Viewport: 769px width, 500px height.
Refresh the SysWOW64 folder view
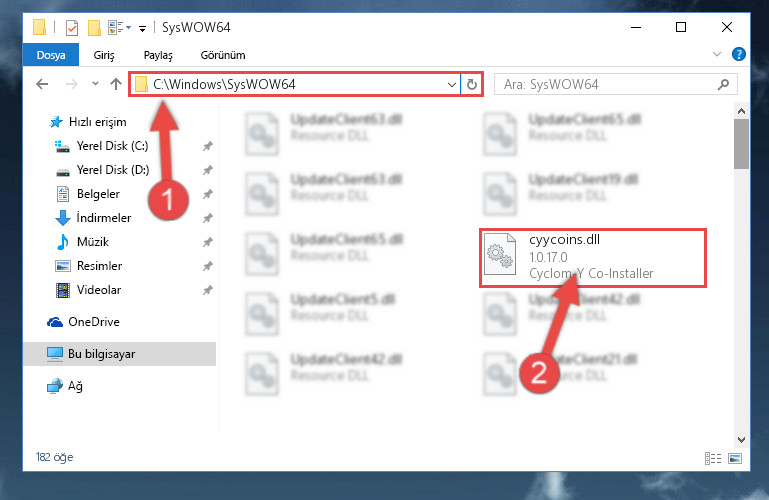(x=472, y=84)
